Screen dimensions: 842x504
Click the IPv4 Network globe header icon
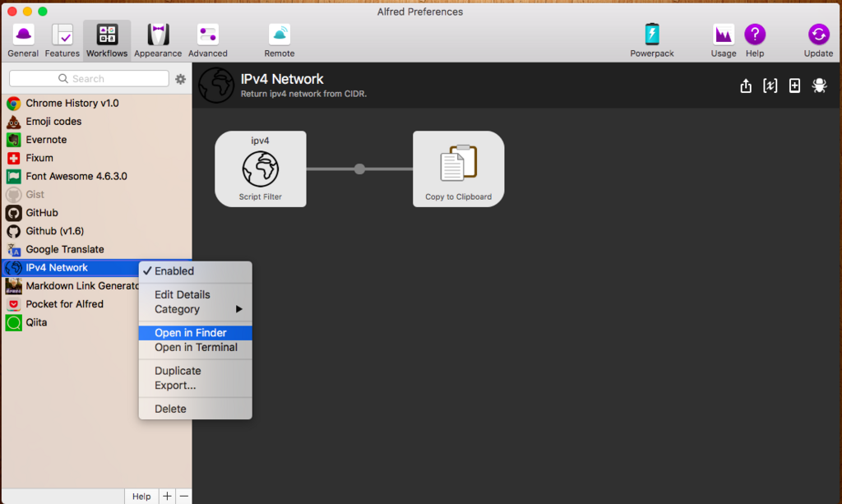pos(216,86)
